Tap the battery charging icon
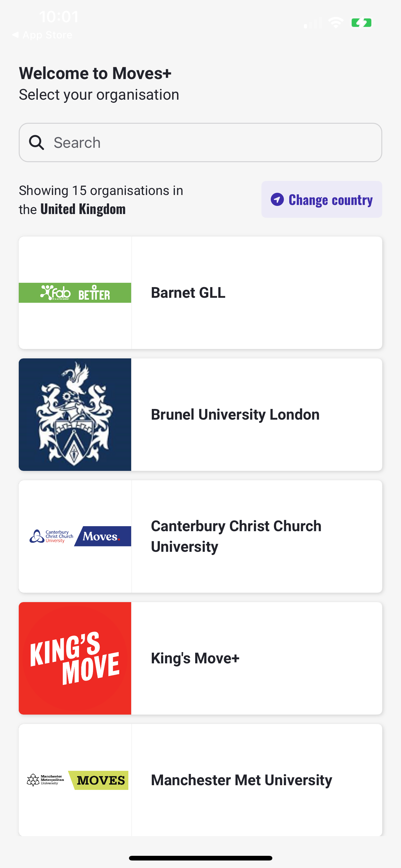The height and width of the screenshot is (868, 401). (x=362, y=23)
